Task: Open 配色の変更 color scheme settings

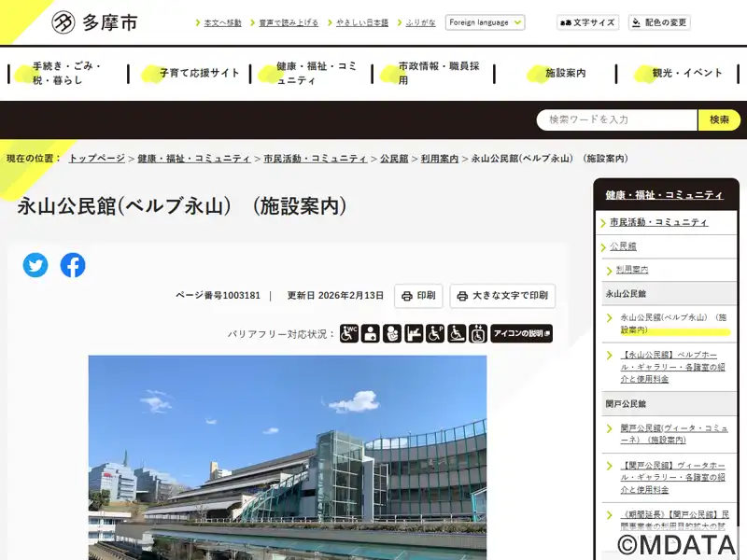Action: pos(659,22)
